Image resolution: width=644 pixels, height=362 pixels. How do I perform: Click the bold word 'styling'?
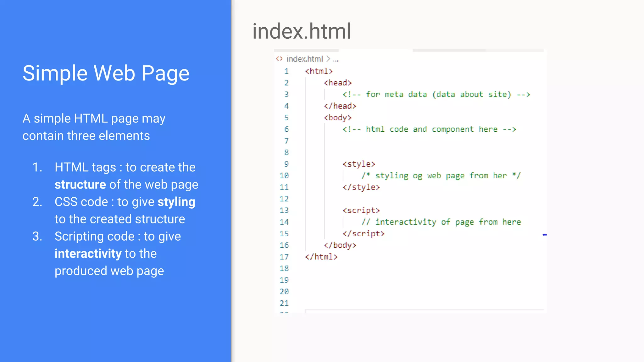[x=176, y=202]
